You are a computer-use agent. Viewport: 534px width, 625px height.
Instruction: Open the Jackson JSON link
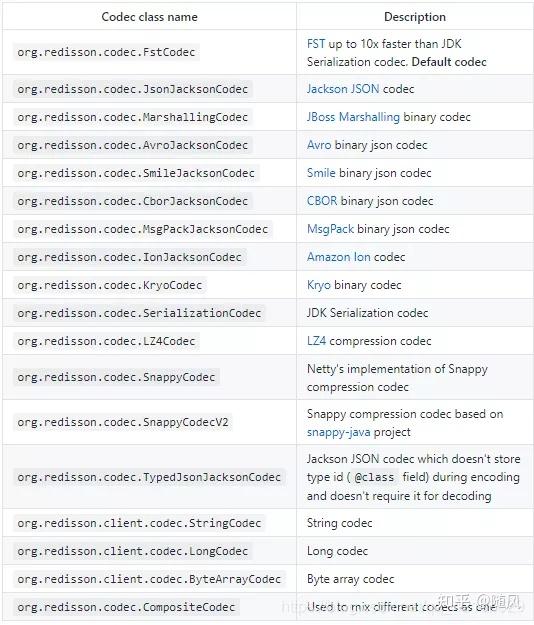point(343,89)
